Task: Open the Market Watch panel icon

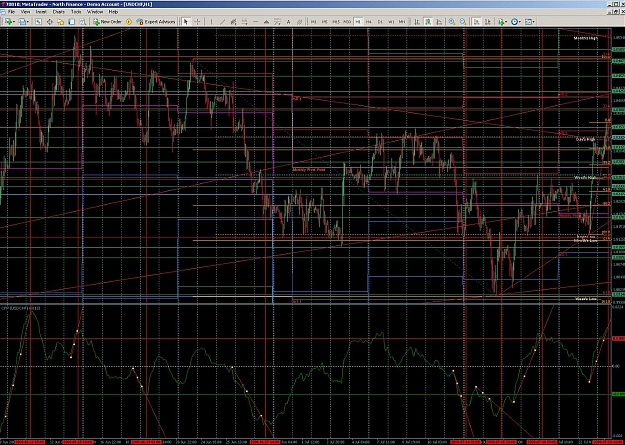Action: (38, 22)
